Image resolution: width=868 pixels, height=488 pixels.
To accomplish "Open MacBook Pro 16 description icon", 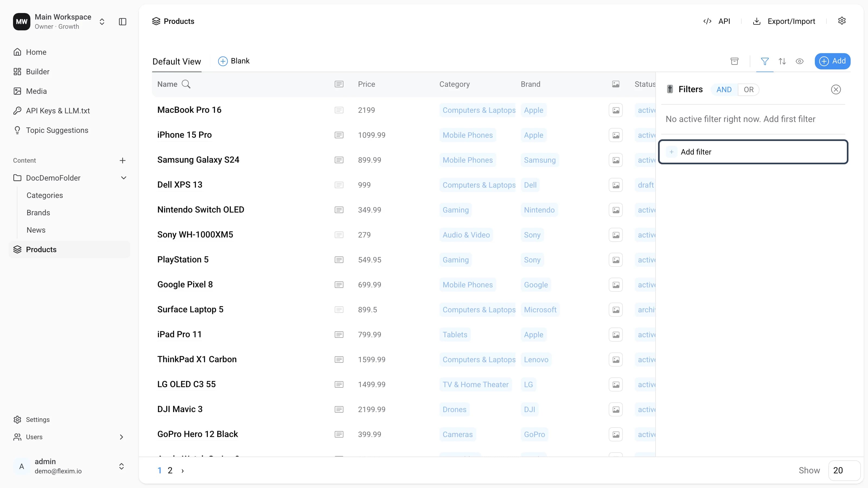I will point(339,110).
